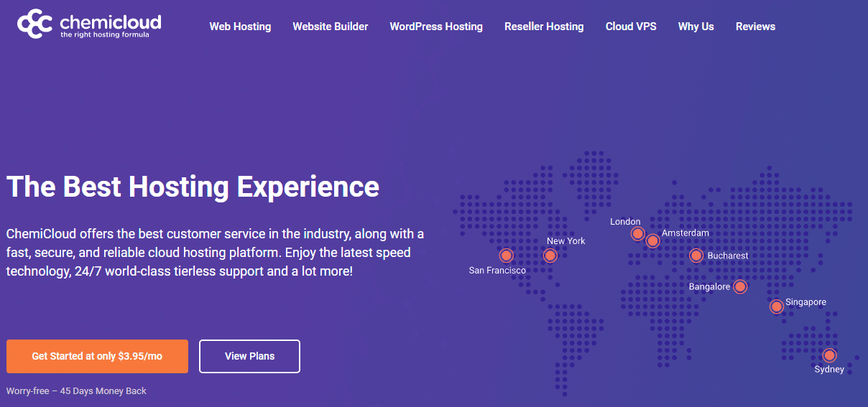Select the San Francisco server location marker
The width and height of the screenshot is (868, 407).
(507, 255)
